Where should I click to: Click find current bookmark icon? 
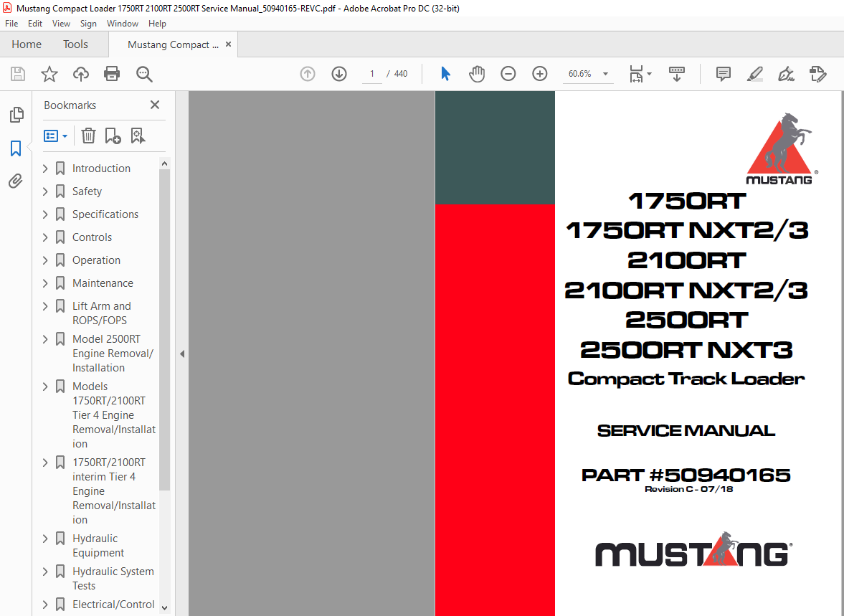(x=138, y=136)
